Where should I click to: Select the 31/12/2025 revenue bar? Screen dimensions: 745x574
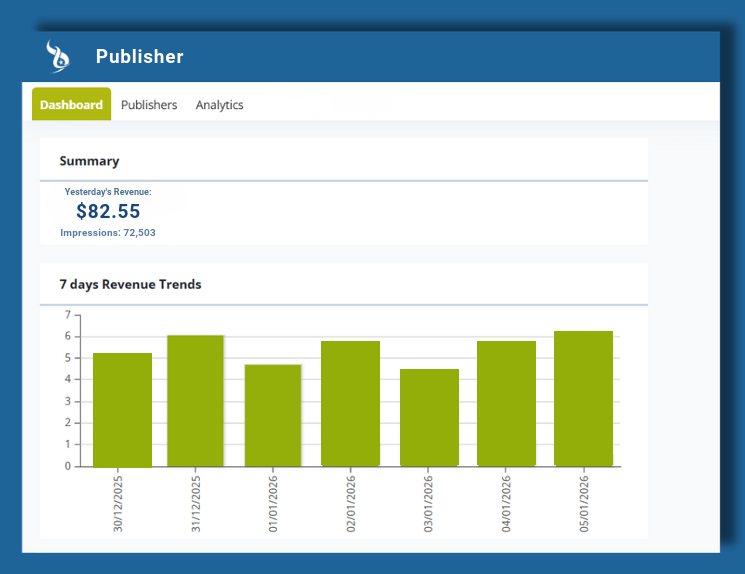coord(195,401)
